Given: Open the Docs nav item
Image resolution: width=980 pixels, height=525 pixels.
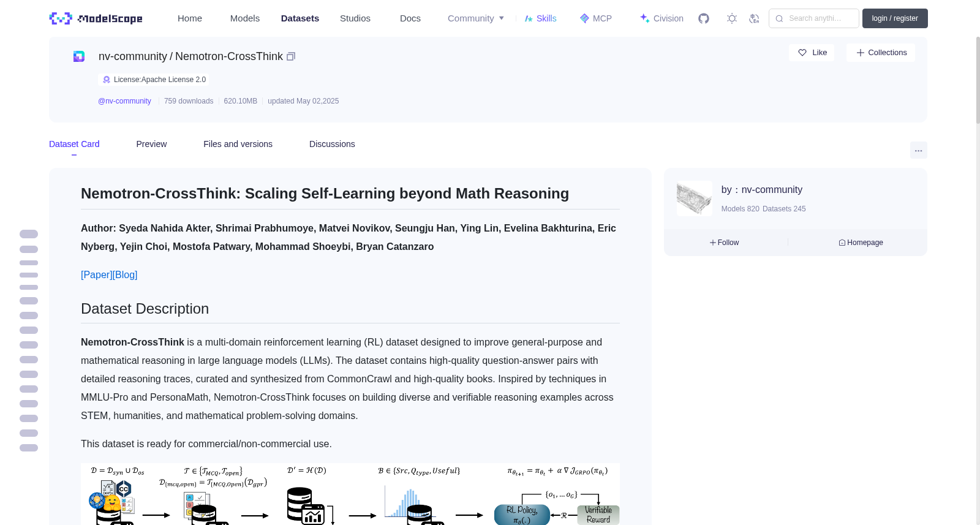Looking at the screenshot, I should pos(410,18).
